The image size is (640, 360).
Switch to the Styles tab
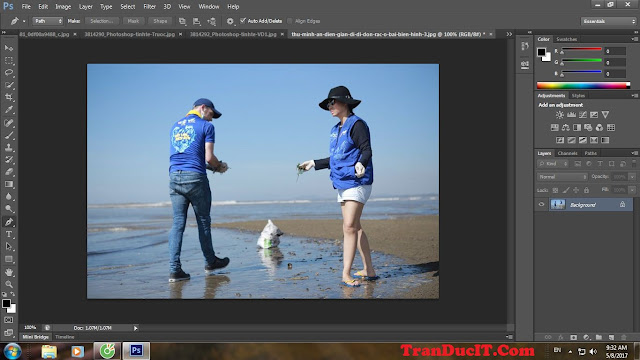tap(578, 96)
